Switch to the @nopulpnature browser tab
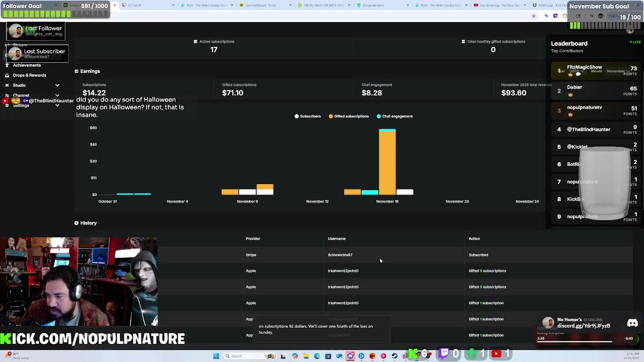This screenshot has height=362, width=644. [382, 5]
